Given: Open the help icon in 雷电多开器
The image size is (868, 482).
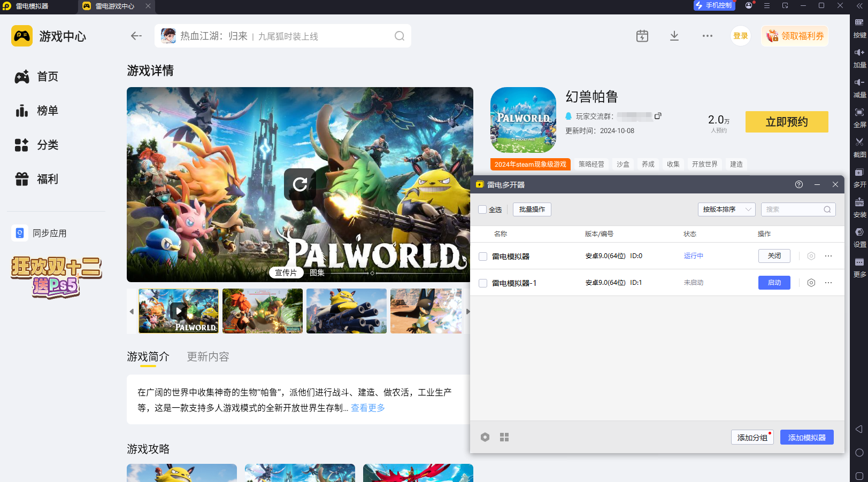Looking at the screenshot, I should pos(799,184).
